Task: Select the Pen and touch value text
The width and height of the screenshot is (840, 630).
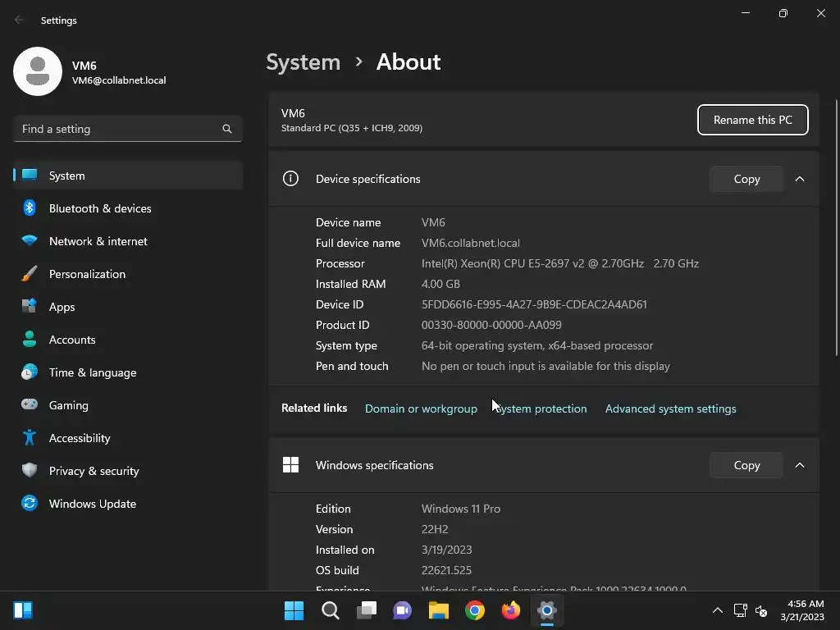Action: [546, 366]
